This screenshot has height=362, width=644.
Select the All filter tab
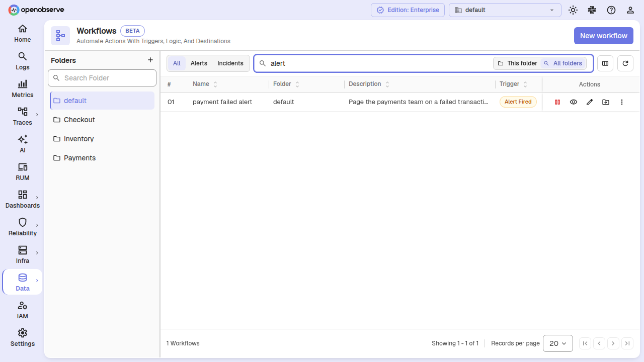pos(177,63)
